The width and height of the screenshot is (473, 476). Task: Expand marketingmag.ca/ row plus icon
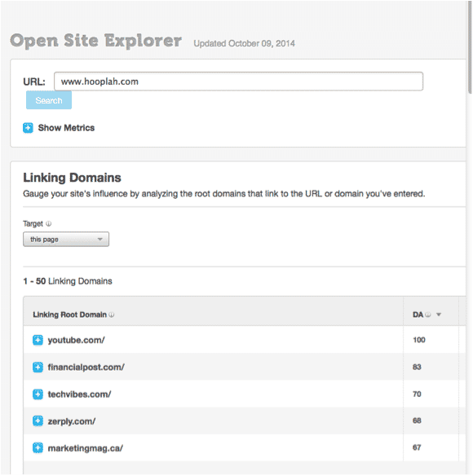tap(38, 448)
